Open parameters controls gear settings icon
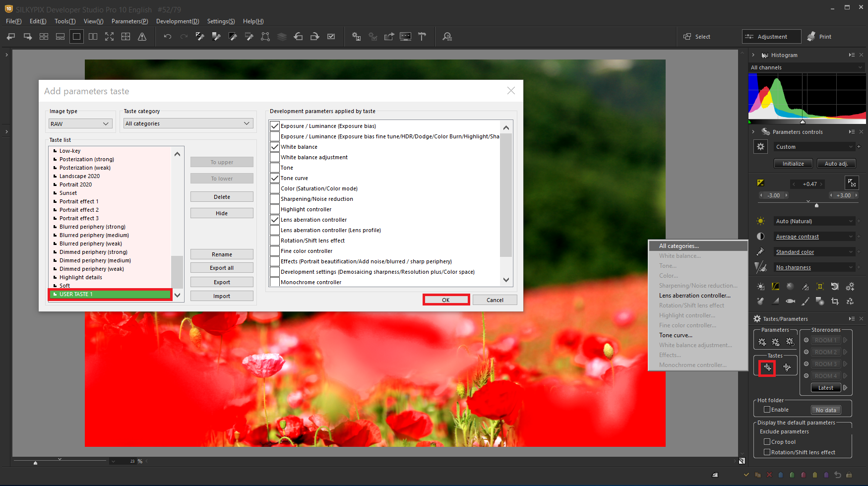The width and height of the screenshot is (868, 486). coord(760,147)
